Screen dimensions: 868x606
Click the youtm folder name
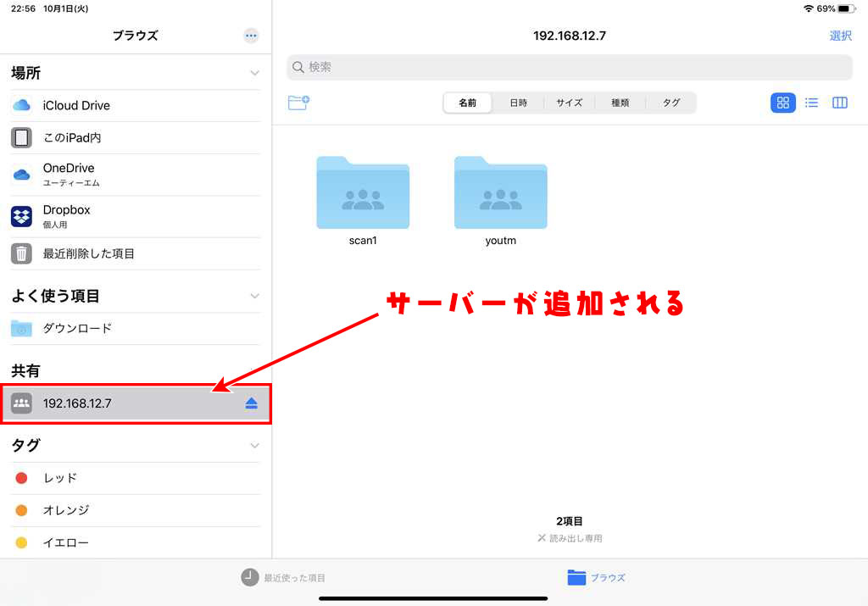pyautogui.click(x=500, y=241)
